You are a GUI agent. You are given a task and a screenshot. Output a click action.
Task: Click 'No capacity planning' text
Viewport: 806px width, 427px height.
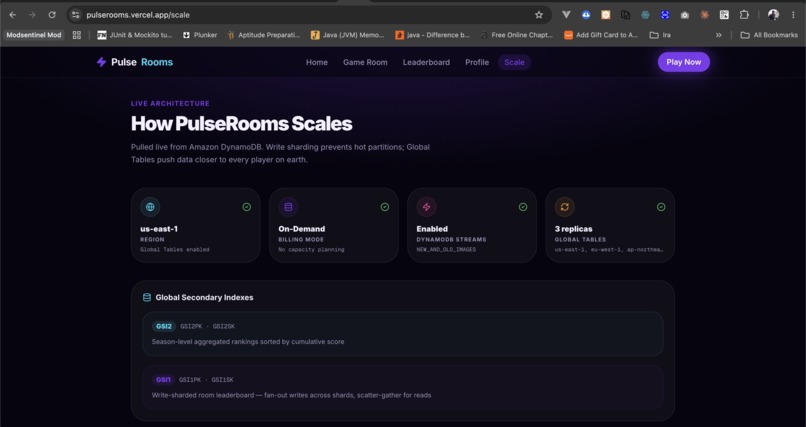coord(312,250)
